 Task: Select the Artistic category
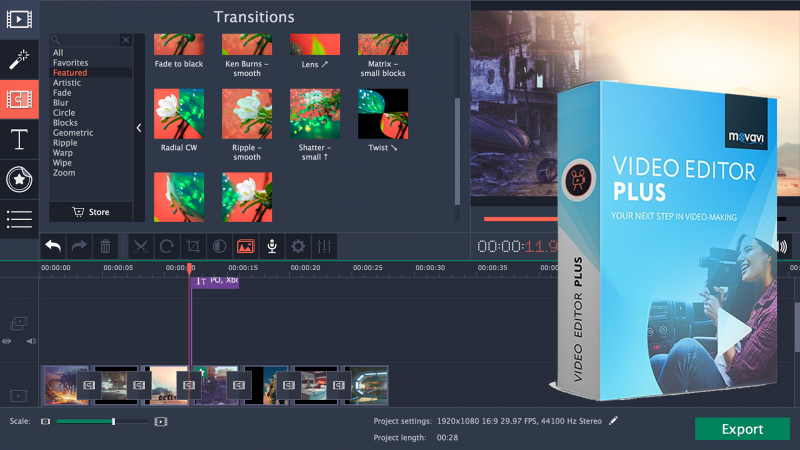click(x=67, y=83)
